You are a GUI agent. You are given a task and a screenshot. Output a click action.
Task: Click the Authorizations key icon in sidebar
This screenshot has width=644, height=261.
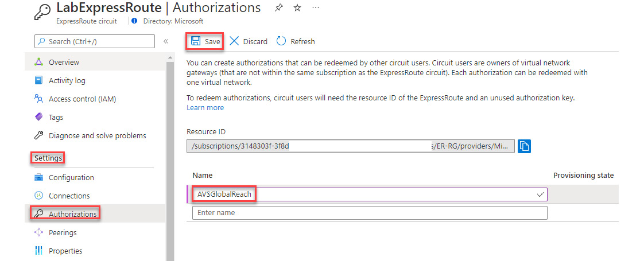(38, 214)
